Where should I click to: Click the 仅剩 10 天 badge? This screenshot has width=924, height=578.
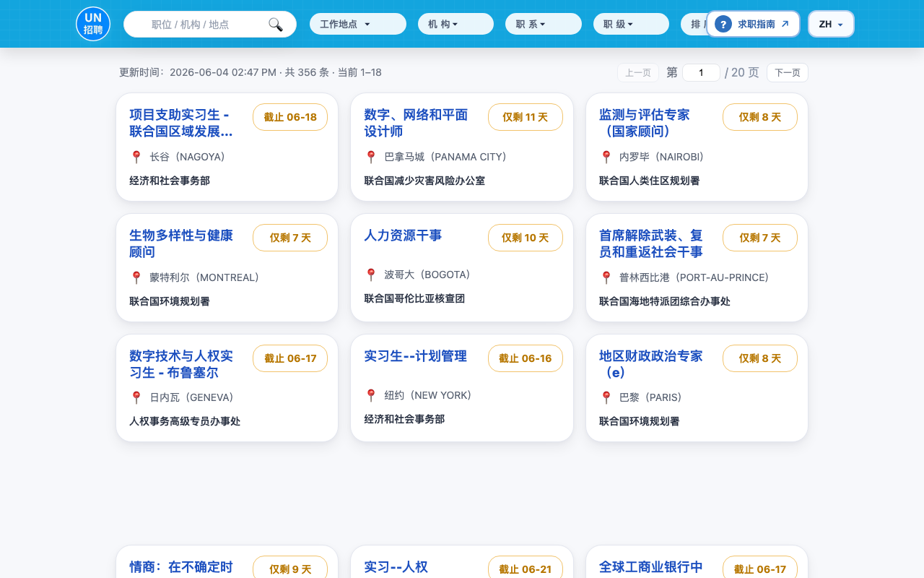(526, 238)
